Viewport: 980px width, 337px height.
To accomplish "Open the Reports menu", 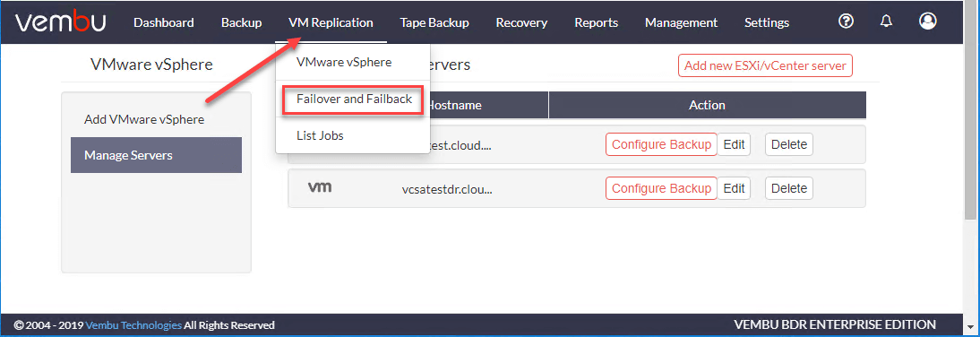I will (x=597, y=22).
